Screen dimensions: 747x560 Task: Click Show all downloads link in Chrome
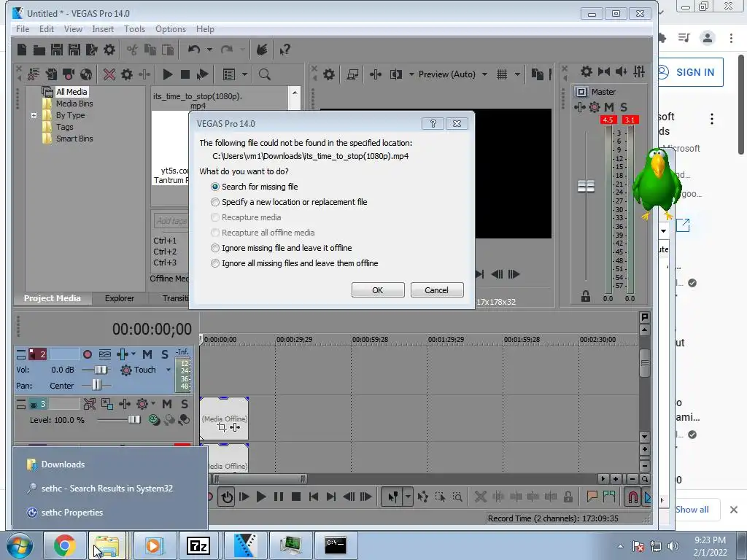[x=692, y=510]
